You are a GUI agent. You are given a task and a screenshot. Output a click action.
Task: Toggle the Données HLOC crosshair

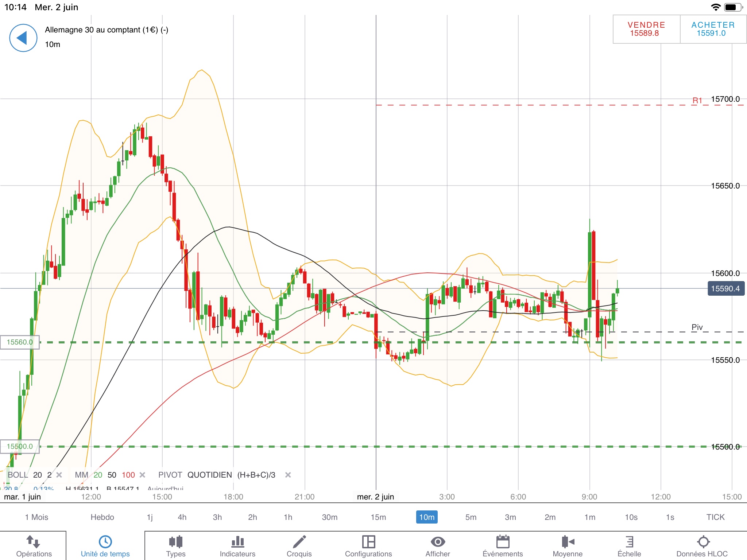pos(702,546)
